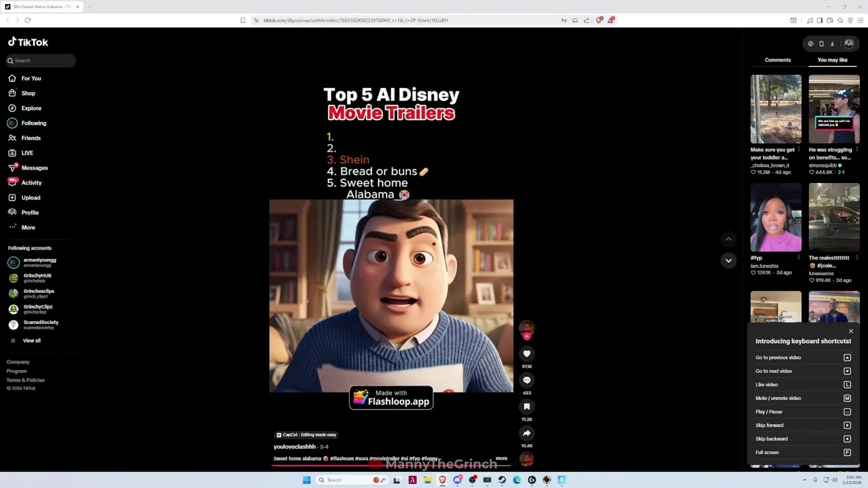Open simonsquibb suggested video thumbnail

834,109
